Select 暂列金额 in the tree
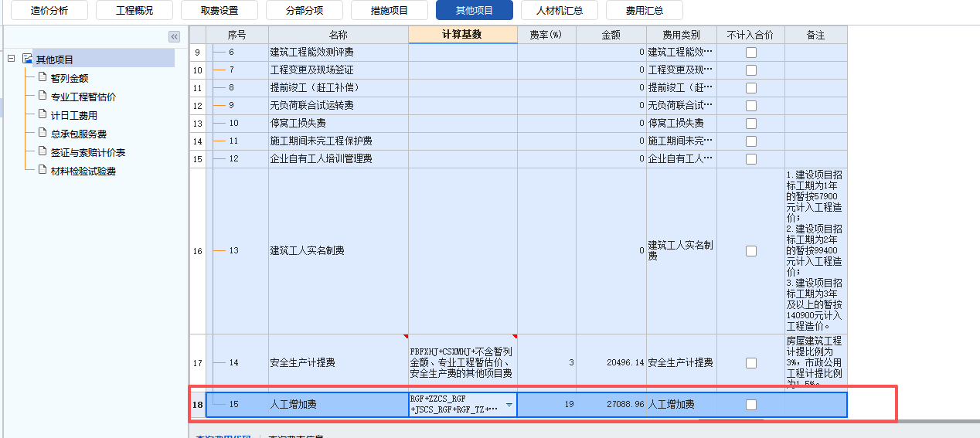980x438 pixels. tap(70, 78)
